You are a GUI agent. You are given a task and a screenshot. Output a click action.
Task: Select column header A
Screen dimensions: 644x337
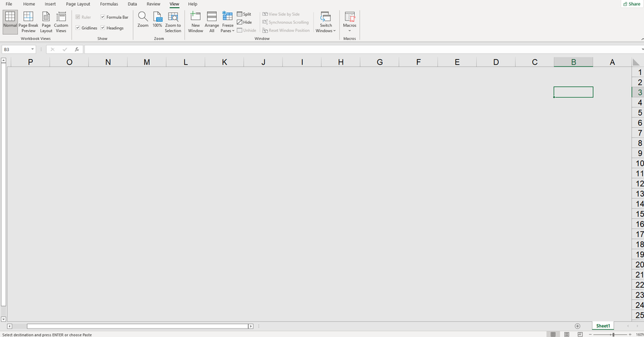point(612,62)
